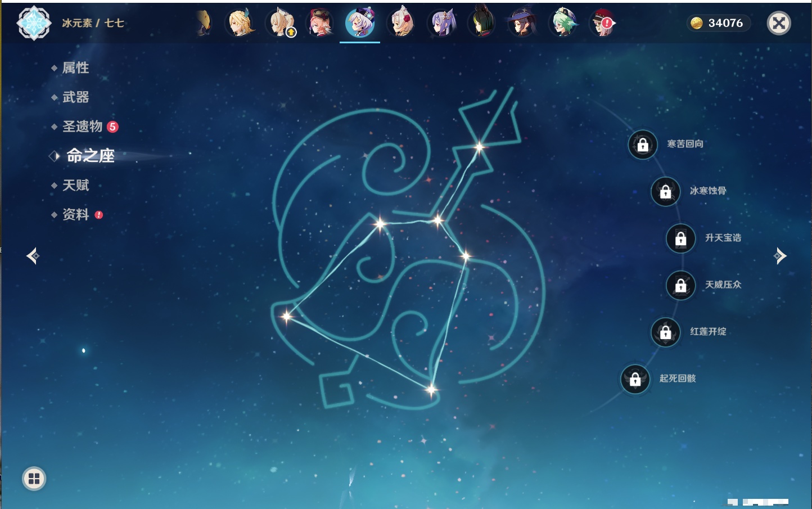Select the dark green-haired character portrait
812x509 pixels.
pyautogui.click(x=481, y=23)
